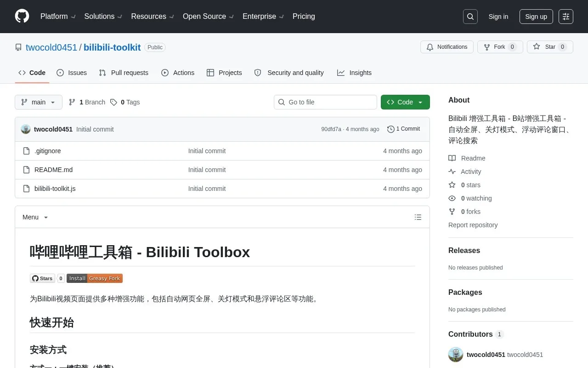The height and width of the screenshot is (368, 588).
Task: Open the Platform menu
Action: (x=58, y=17)
